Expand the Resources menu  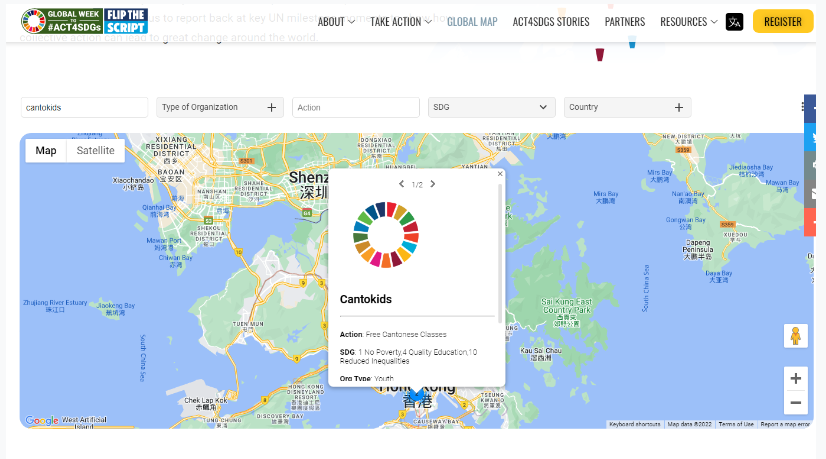[689, 22]
